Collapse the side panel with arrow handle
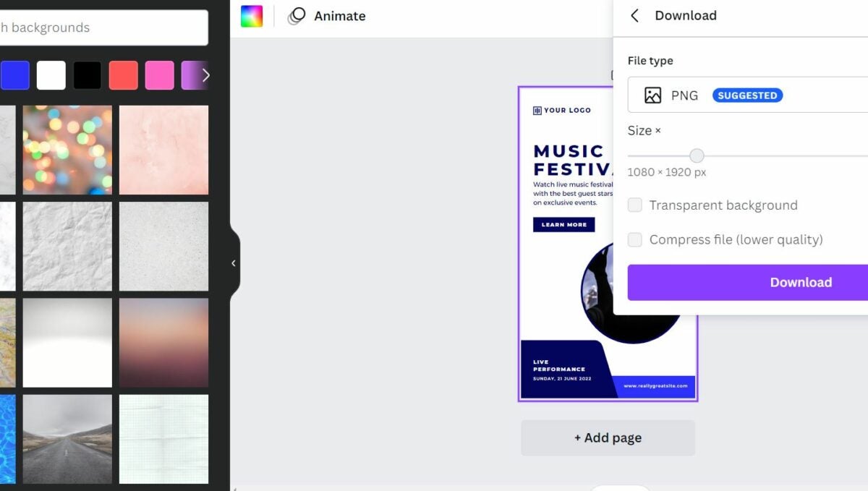 tap(233, 263)
